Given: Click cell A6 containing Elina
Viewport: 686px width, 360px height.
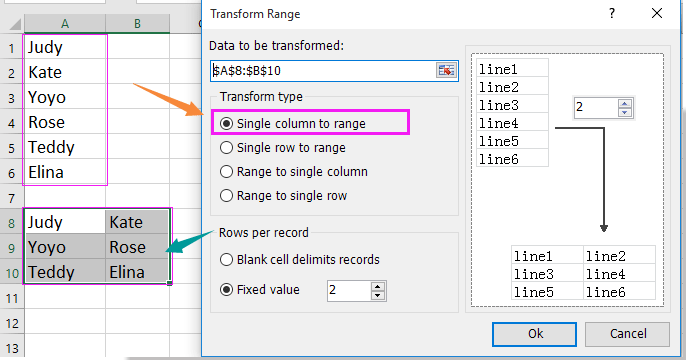Looking at the screenshot, I should (65, 172).
